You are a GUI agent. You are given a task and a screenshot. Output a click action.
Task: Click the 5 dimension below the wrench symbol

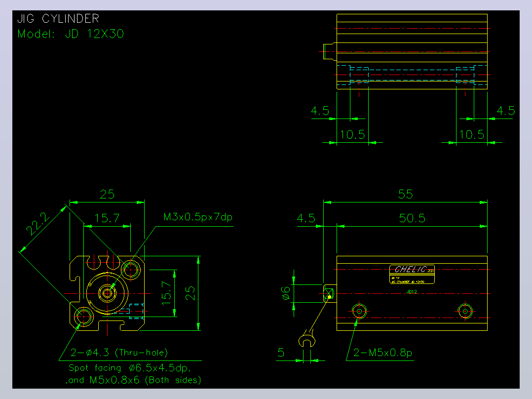coord(281,353)
